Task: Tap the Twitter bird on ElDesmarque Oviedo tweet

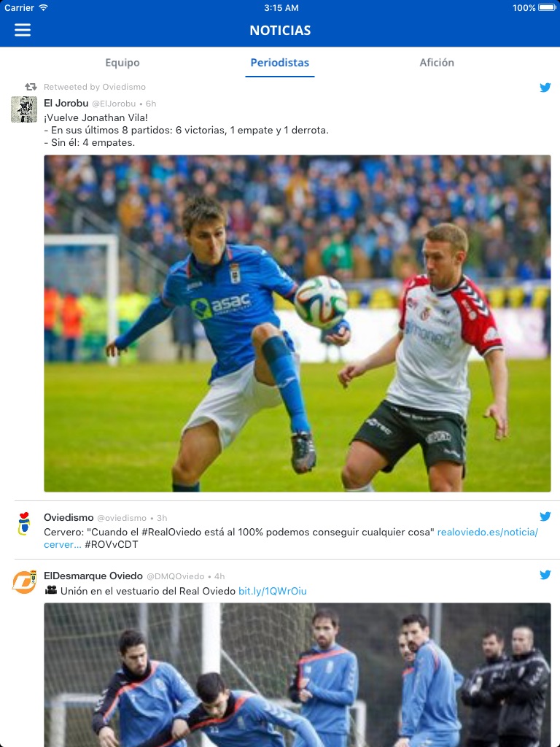Action: 545,575
